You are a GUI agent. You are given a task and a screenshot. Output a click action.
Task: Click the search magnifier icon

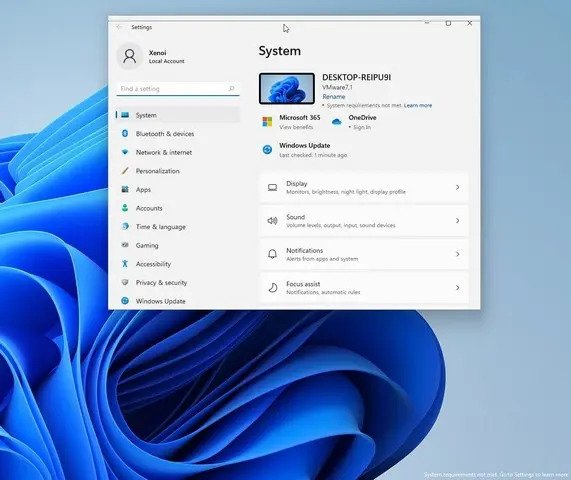tap(232, 88)
